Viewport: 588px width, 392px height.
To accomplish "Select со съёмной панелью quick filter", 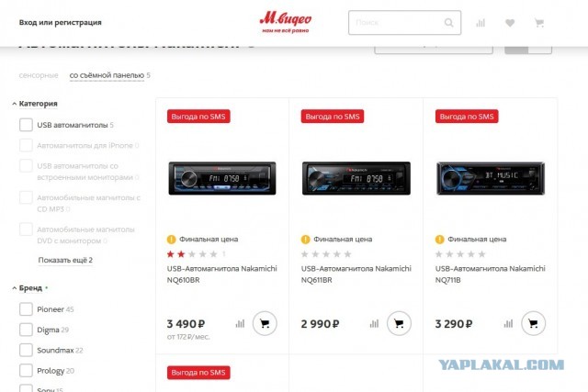I will click(x=107, y=75).
